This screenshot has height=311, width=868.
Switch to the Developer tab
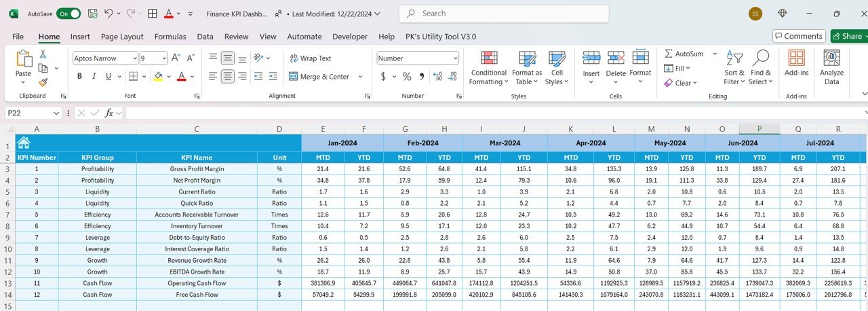coord(350,37)
